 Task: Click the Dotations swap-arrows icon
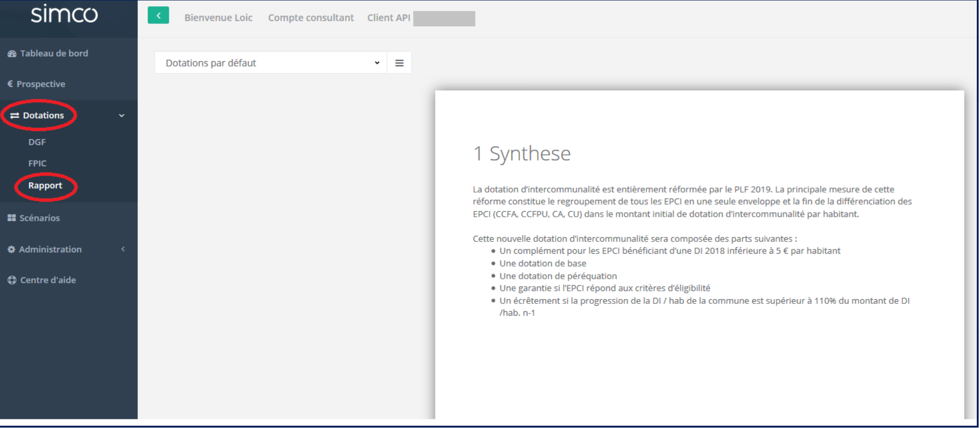click(x=15, y=115)
